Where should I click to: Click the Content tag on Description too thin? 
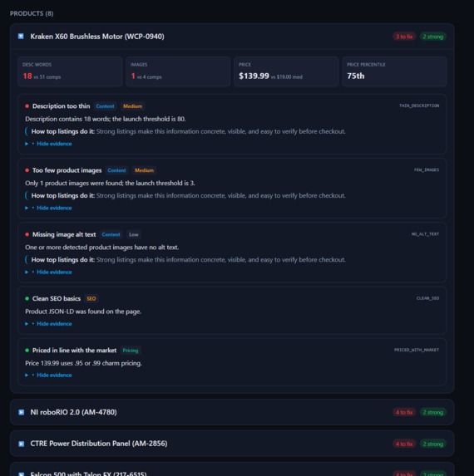click(x=105, y=106)
